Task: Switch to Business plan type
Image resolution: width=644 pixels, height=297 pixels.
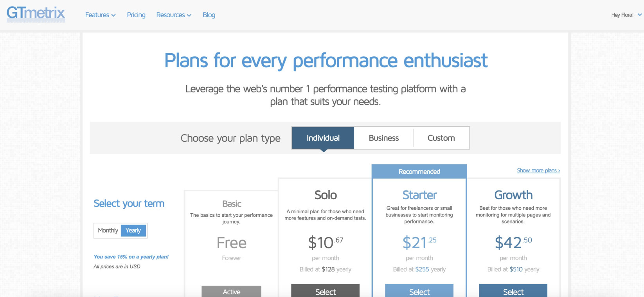Action: tap(383, 138)
